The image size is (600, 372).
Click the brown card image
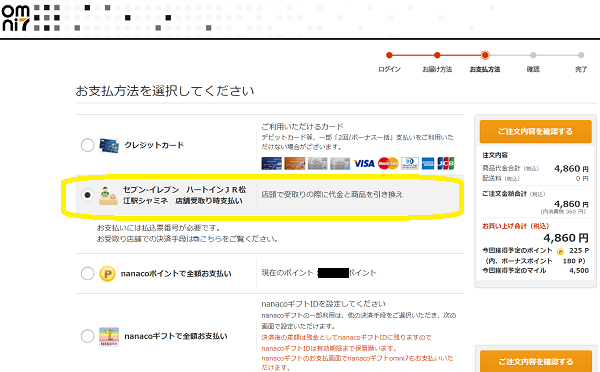pyautogui.click(x=295, y=163)
